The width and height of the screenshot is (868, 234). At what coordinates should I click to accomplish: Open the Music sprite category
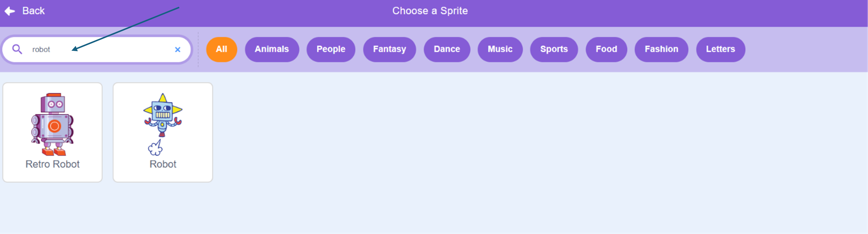click(x=500, y=49)
